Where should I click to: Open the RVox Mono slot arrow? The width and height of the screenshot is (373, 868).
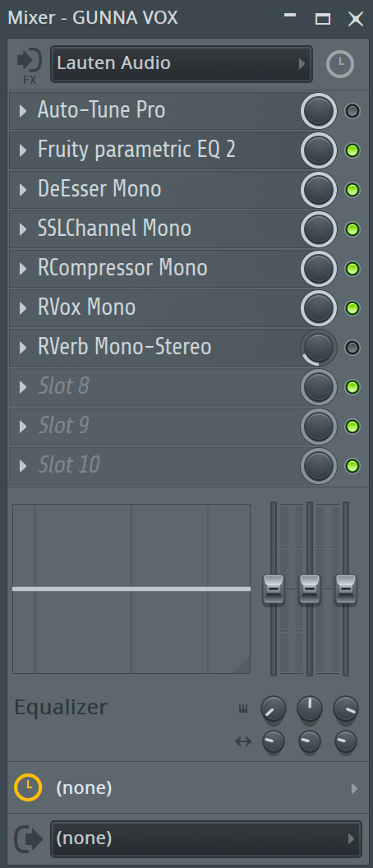23,307
